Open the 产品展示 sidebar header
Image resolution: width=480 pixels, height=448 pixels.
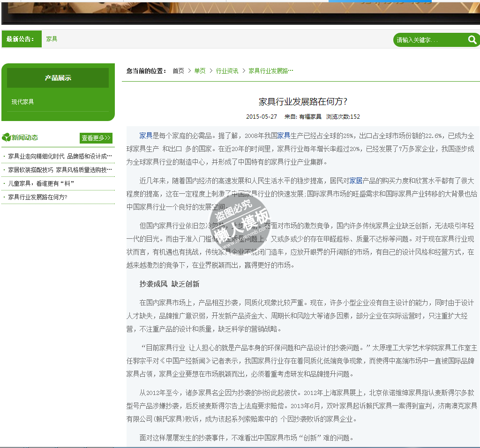click(x=58, y=78)
